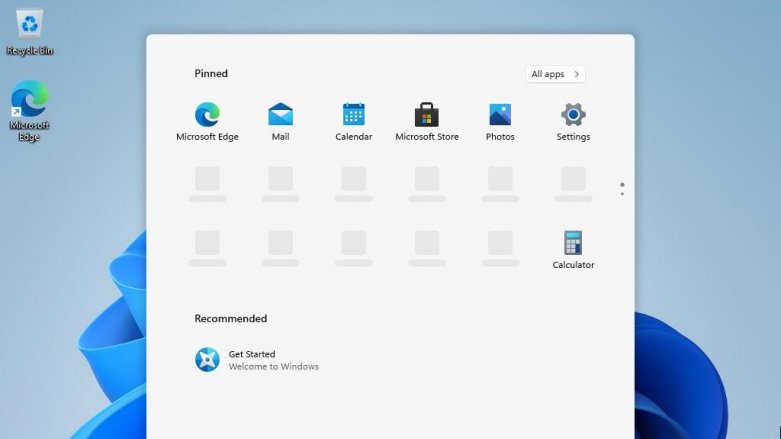Launch the pinned Calendar app

click(354, 122)
